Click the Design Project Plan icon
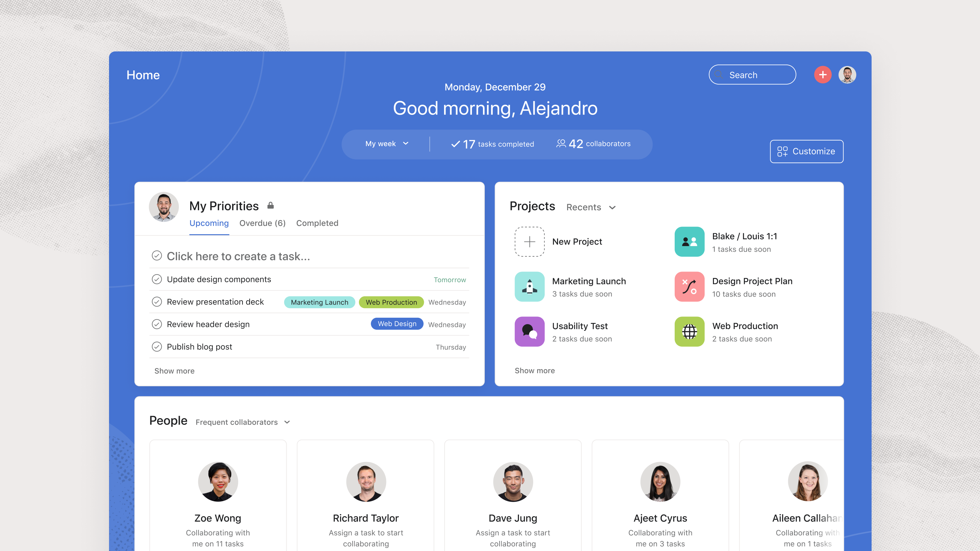This screenshot has height=551, width=980. (x=689, y=286)
